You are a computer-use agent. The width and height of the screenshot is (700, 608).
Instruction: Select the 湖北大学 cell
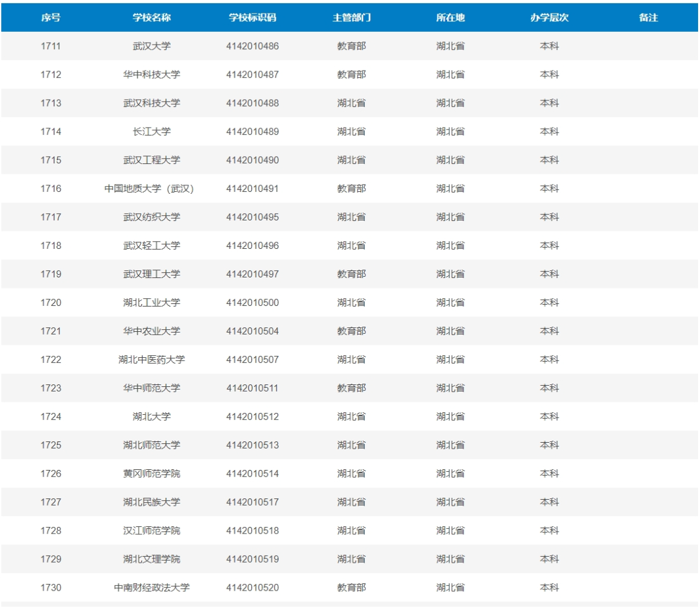151,417
